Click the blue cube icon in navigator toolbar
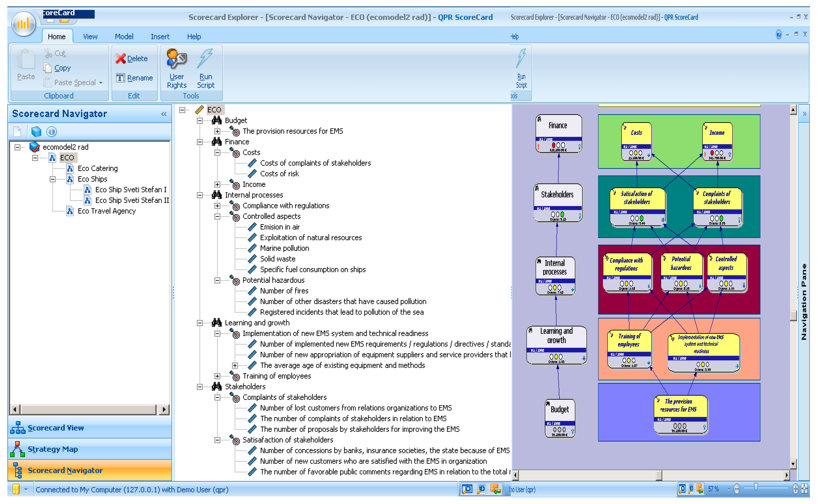 pyautogui.click(x=36, y=132)
